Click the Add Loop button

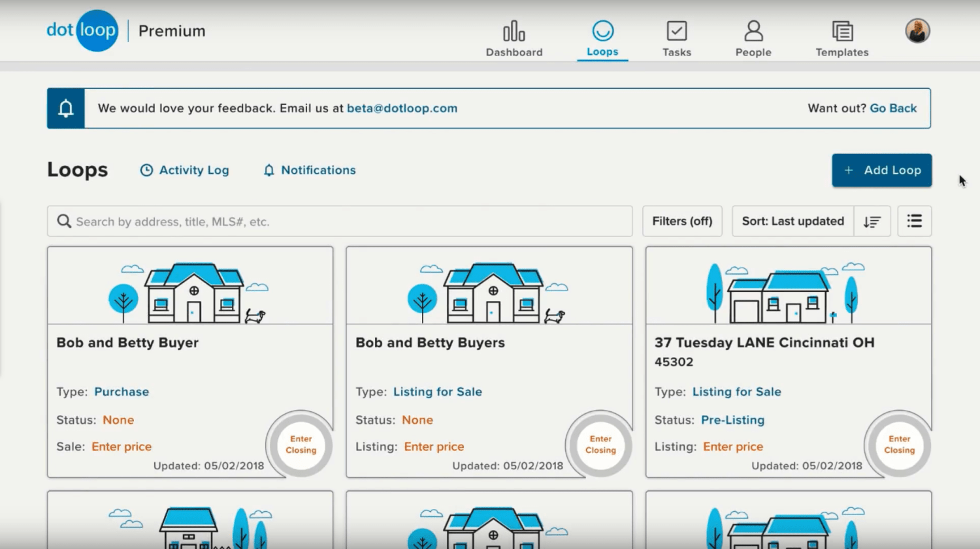[881, 170]
